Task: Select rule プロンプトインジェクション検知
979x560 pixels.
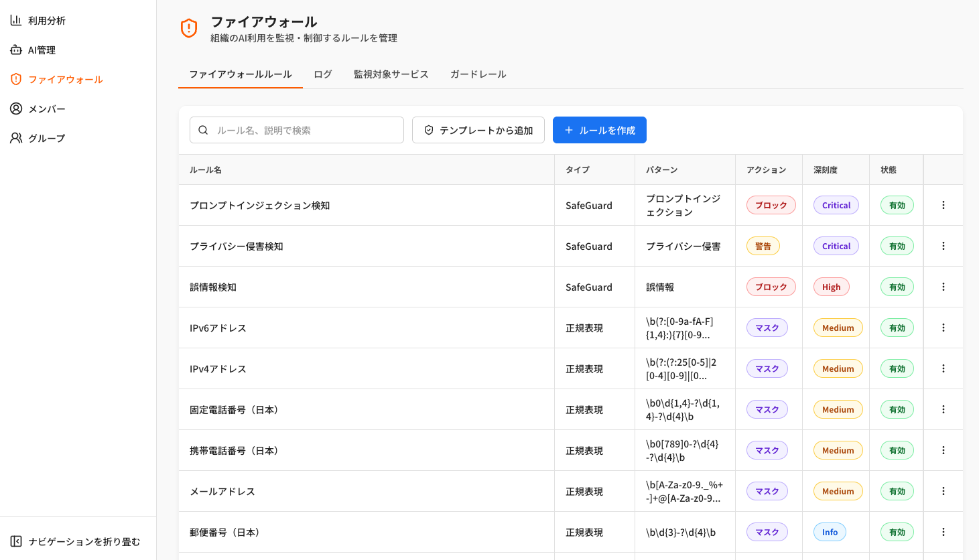Action: point(260,206)
